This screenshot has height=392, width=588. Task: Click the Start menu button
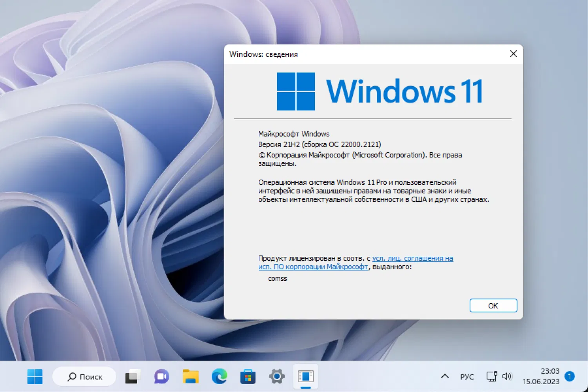tap(35, 376)
